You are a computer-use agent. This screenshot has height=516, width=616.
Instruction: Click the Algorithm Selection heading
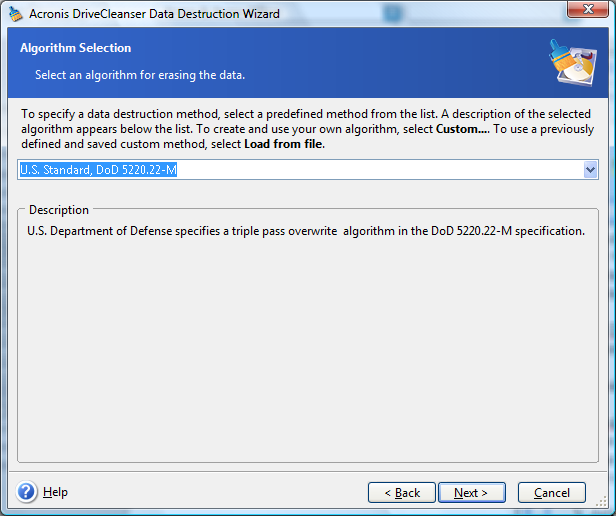point(75,48)
